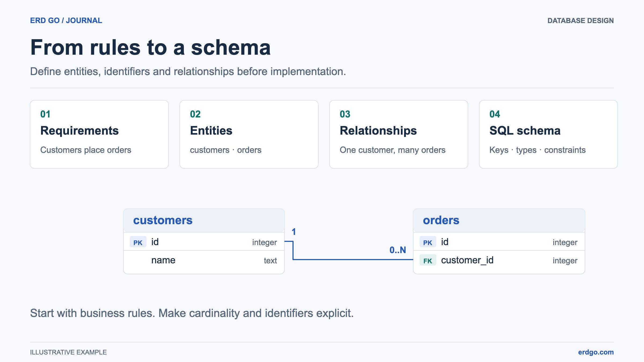Click the ERD GO / JOURNAL breadcrumb link

[66, 21]
